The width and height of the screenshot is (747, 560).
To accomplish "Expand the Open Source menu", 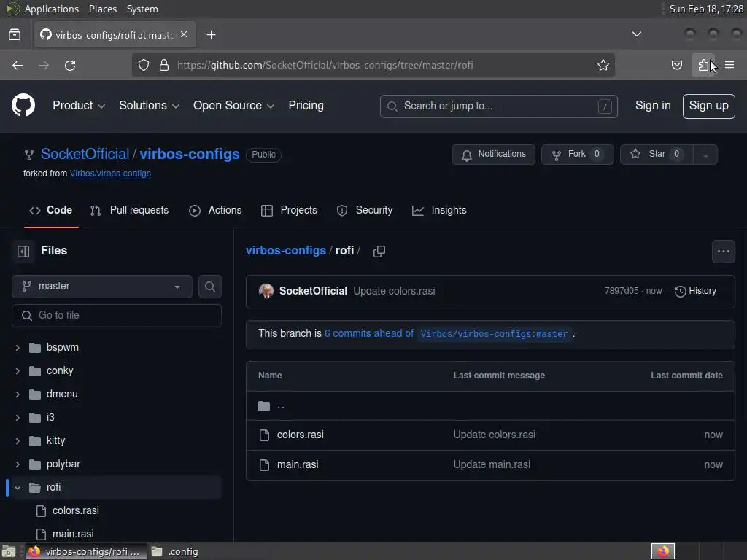I will (x=233, y=105).
